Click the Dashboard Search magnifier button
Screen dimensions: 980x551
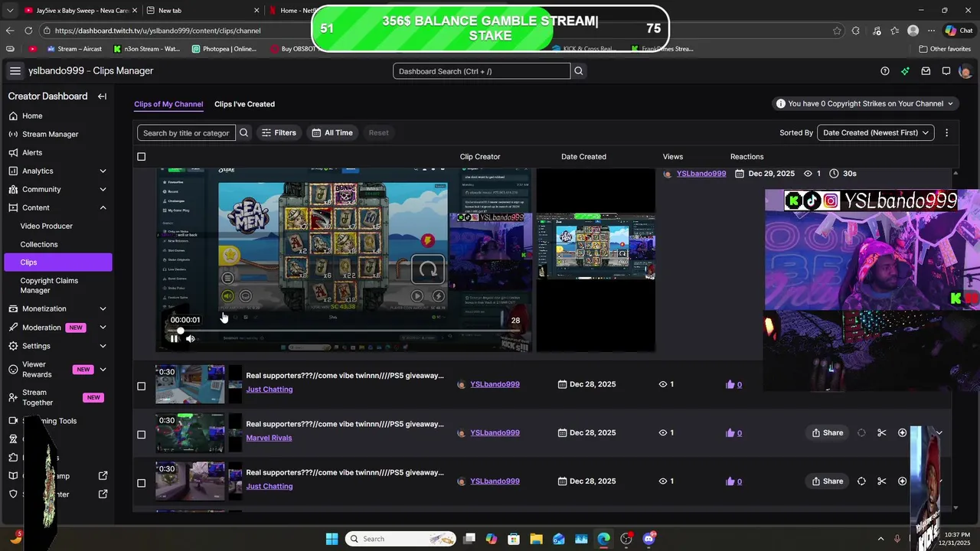pos(579,71)
